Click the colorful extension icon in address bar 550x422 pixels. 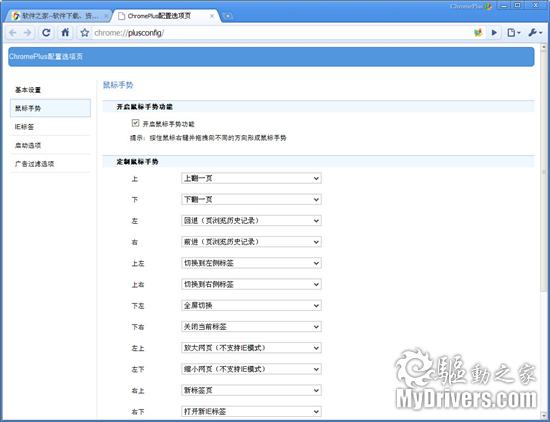(x=478, y=33)
